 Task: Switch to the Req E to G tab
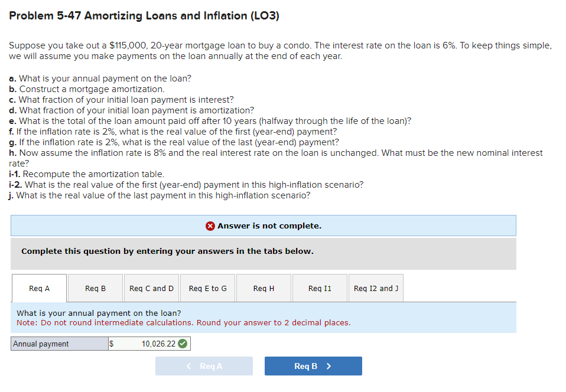click(207, 288)
